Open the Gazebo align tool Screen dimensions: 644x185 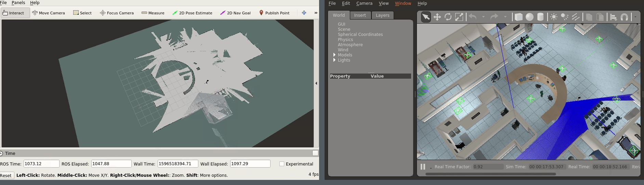[x=614, y=17]
